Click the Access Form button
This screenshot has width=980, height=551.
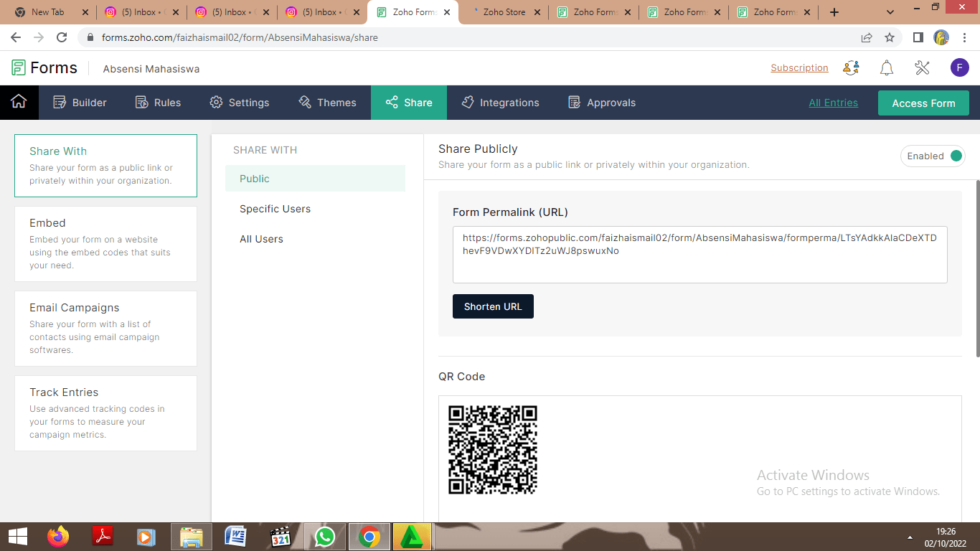(923, 103)
